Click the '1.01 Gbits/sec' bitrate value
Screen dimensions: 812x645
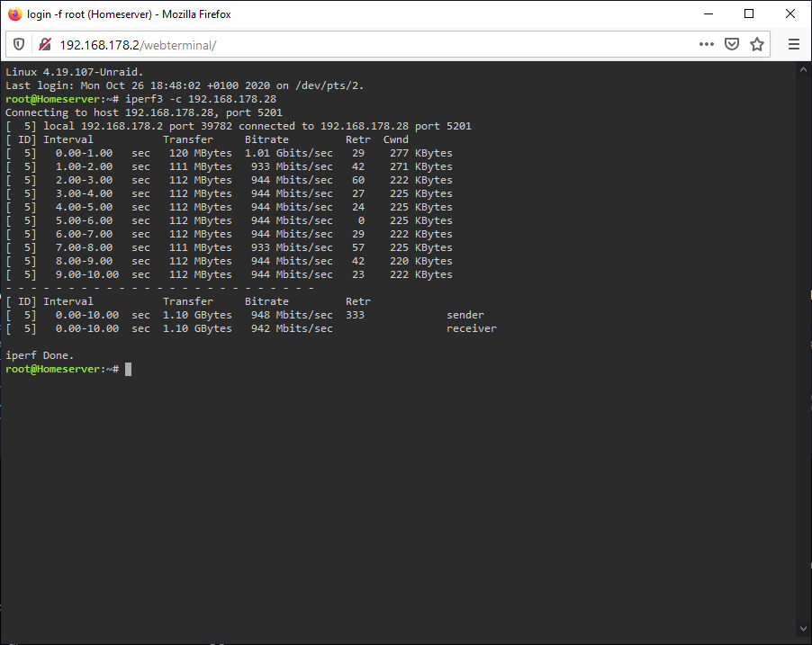click(289, 153)
